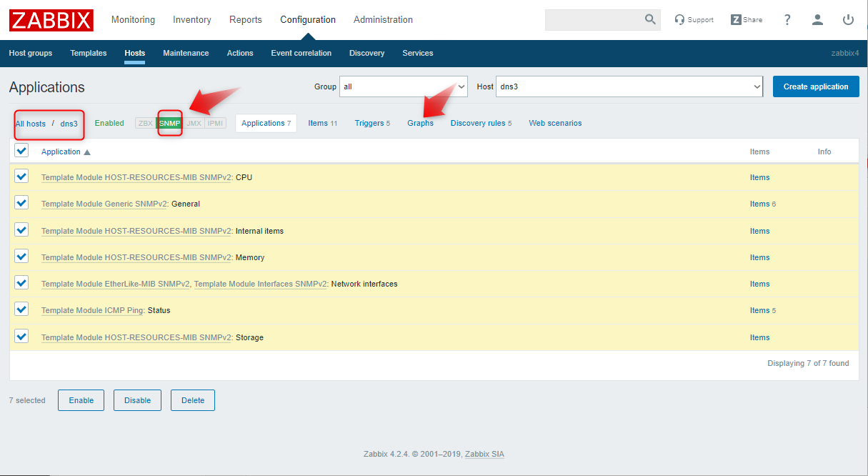
Task: Click the search magnifier icon
Action: (x=650, y=20)
